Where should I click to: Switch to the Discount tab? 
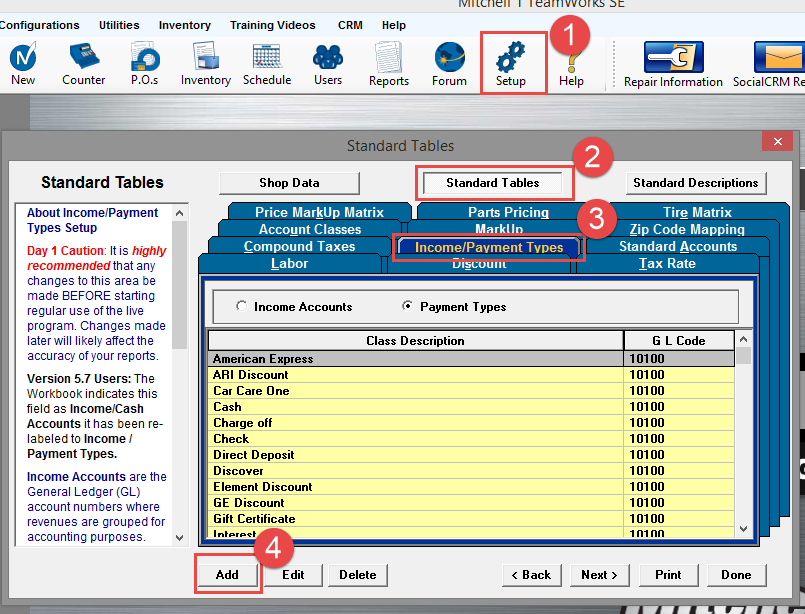479,265
